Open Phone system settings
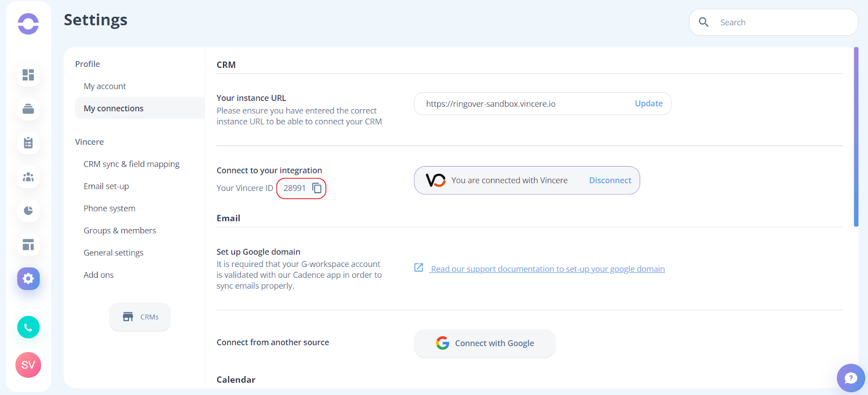Viewport: 868px width, 395px height. tap(110, 208)
